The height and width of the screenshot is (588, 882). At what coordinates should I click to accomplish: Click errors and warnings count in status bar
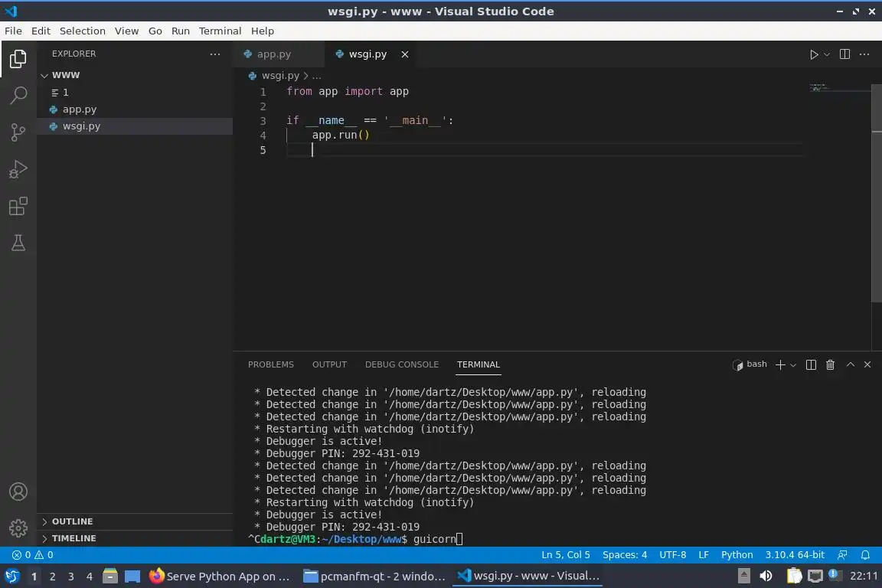[x=33, y=555]
